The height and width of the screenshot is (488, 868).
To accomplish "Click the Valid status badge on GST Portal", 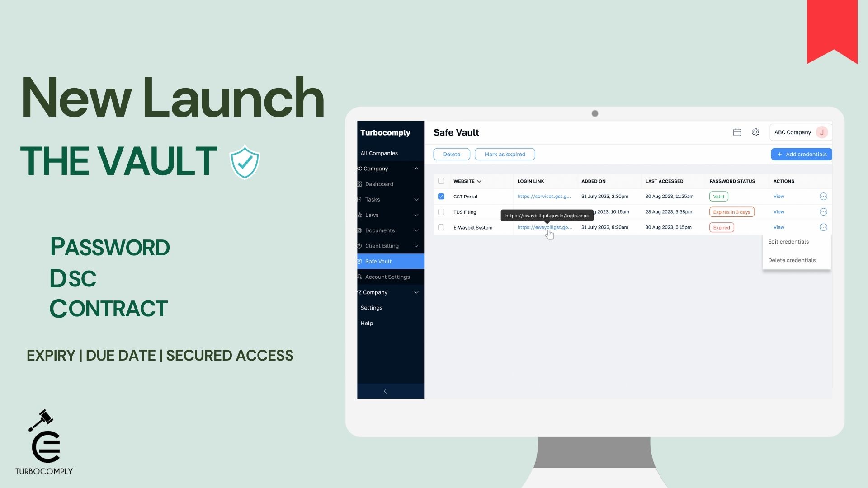I will coord(718,196).
